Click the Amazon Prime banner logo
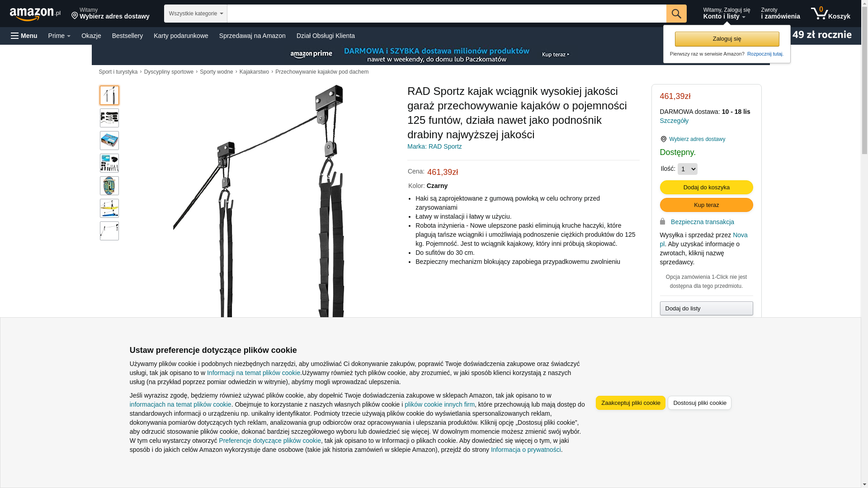868x488 pixels. 311,55
